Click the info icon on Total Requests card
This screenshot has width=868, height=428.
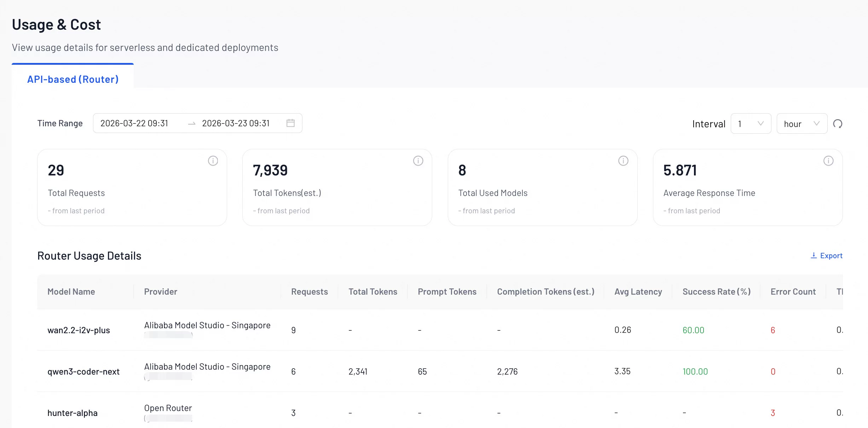click(x=213, y=161)
